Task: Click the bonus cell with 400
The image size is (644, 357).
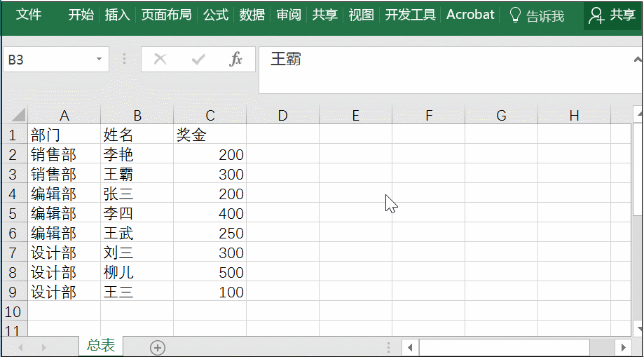Action: (210, 213)
